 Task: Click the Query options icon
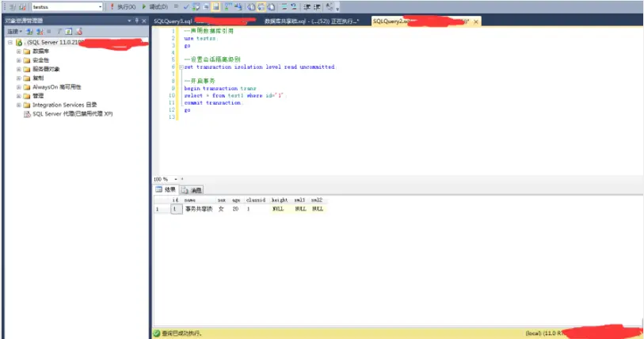pos(206,7)
